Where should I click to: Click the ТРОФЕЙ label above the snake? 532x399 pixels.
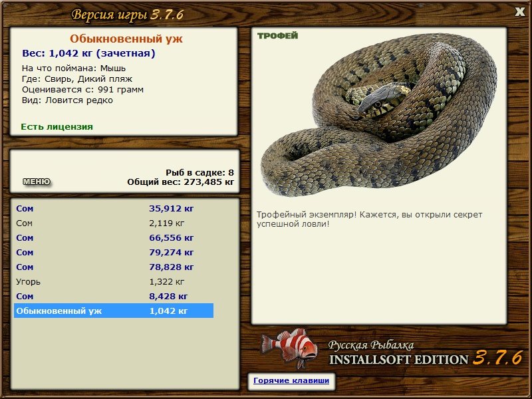pyautogui.click(x=277, y=36)
